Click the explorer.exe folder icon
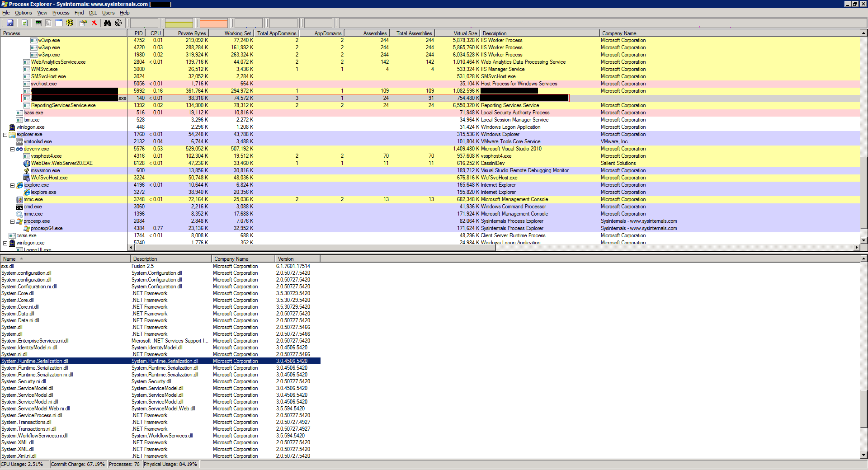The image size is (868, 470). click(x=12, y=134)
